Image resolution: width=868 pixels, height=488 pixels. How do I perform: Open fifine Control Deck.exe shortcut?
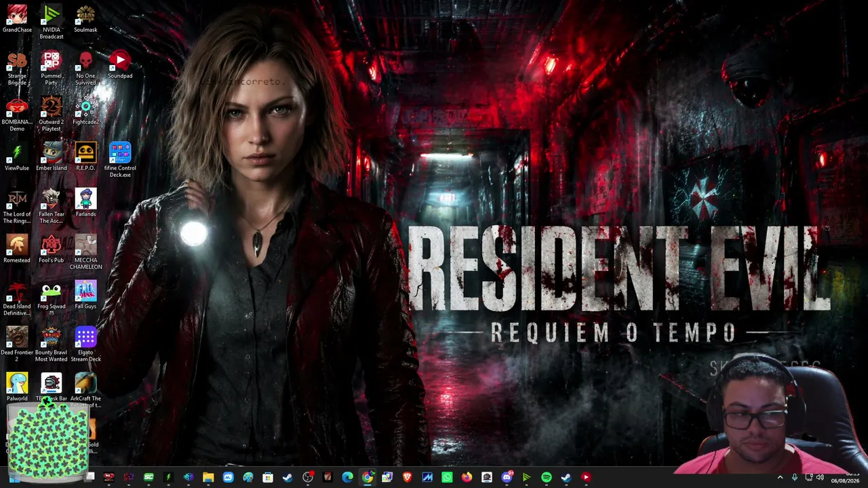click(120, 161)
